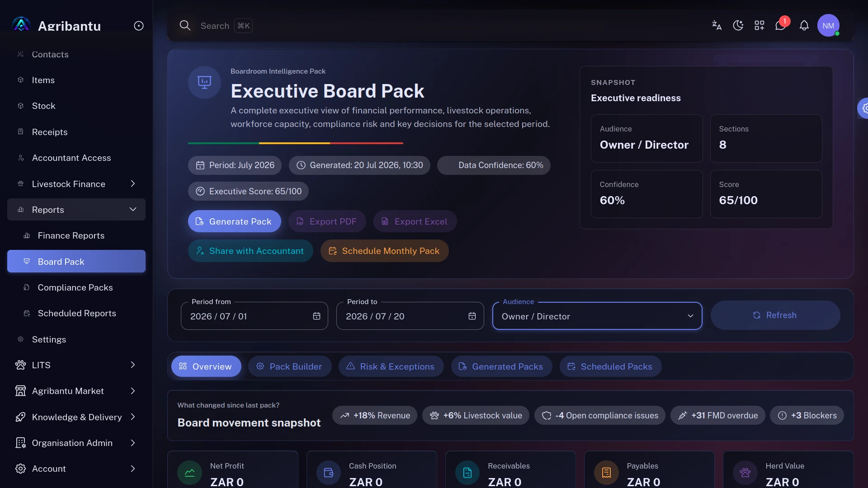Open chat messages with notification badge
Image resolution: width=868 pixels, height=488 pixels.
pyautogui.click(x=781, y=25)
